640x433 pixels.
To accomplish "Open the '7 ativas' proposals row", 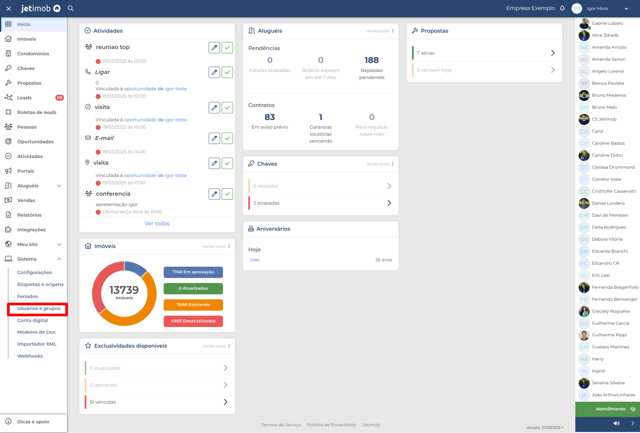I will 484,53.
